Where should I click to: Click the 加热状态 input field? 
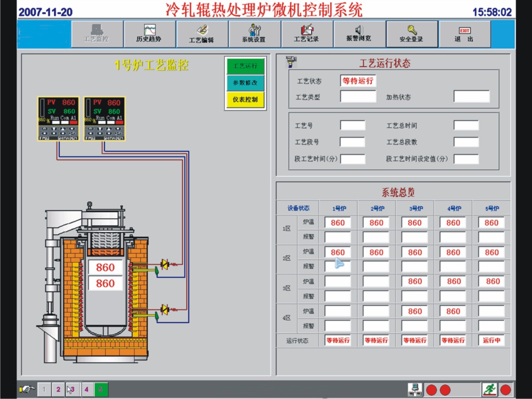coord(472,96)
